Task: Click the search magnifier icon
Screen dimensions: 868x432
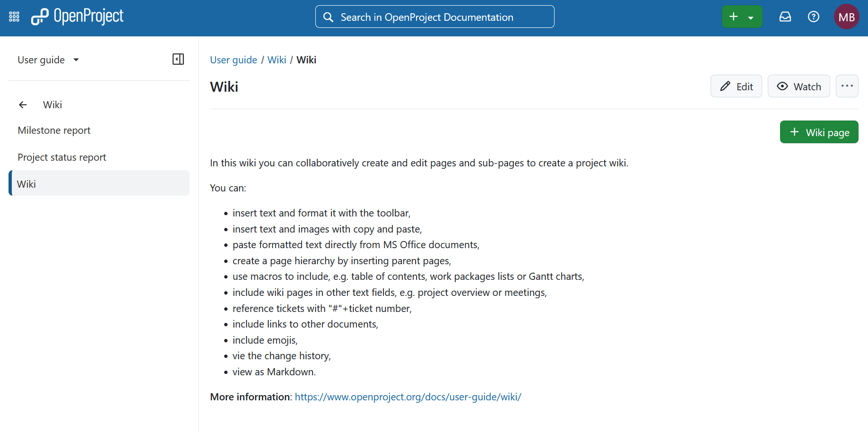Action: pyautogui.click(x=328, y=17)
